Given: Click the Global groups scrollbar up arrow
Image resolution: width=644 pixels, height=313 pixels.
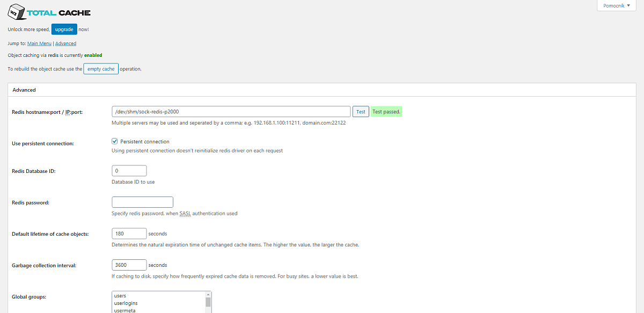Looking at the screenshot, I should (208, 294).
